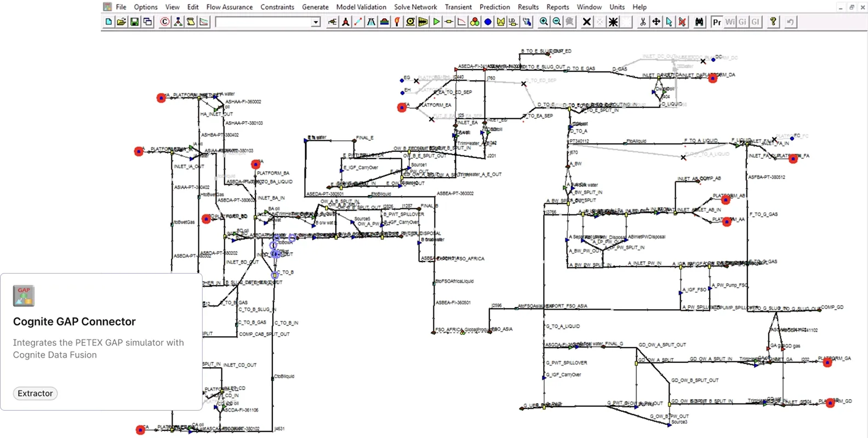The height and width of the screenshot is (438, 868).
Task: Open a file with the folder icon
Action: [122, 22]
